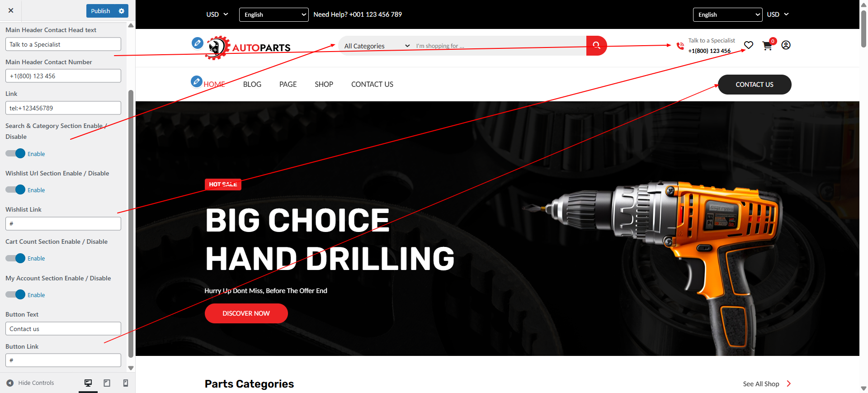Expand the right English language selector
868x393 pixels.
click(727, 14)
